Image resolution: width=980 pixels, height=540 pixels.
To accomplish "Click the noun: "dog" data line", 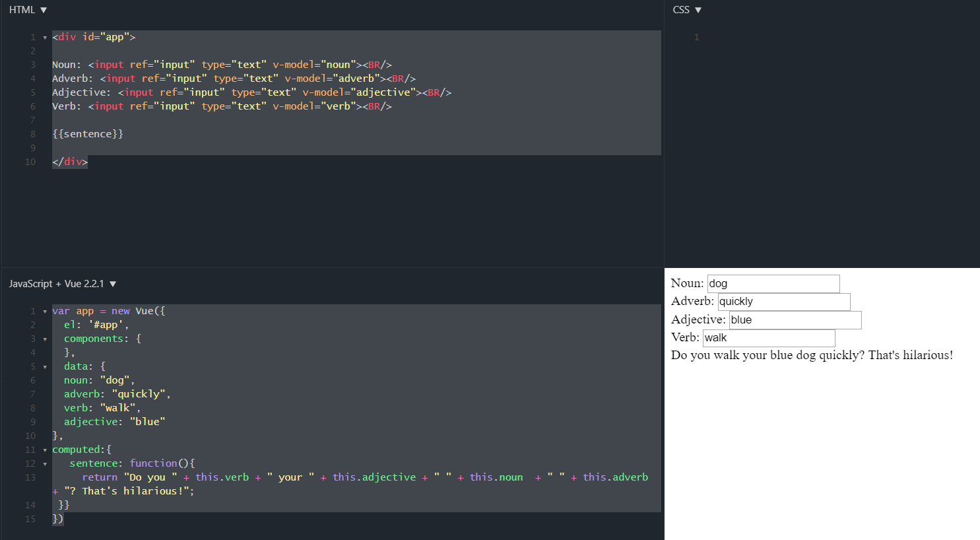I will pos(99,380).
